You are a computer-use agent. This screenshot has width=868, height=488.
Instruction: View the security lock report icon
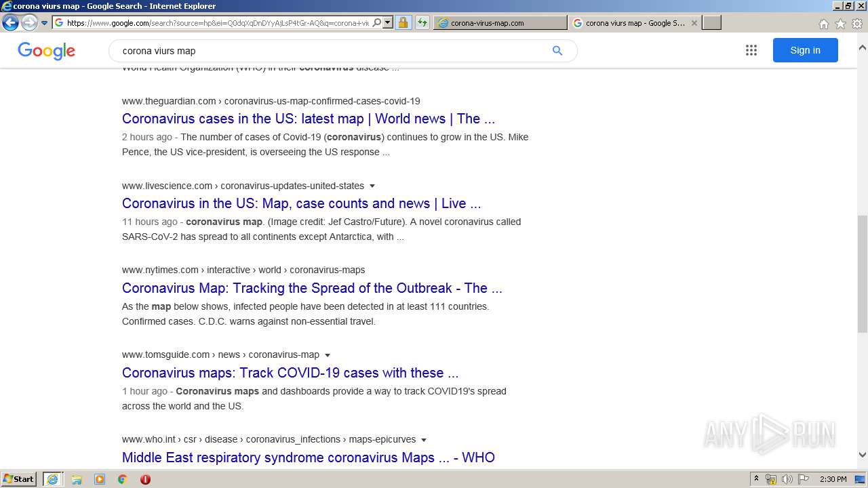coord(403,22)
